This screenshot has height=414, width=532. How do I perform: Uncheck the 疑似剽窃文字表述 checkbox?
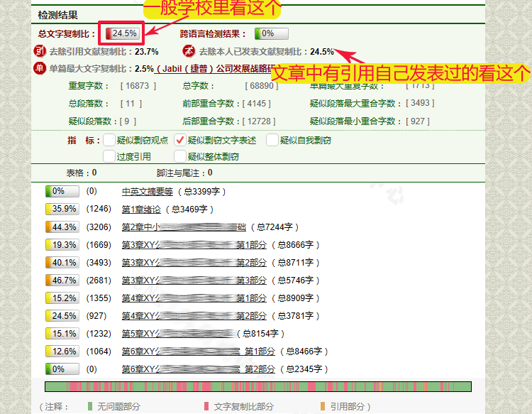click(x=180, y=140)
